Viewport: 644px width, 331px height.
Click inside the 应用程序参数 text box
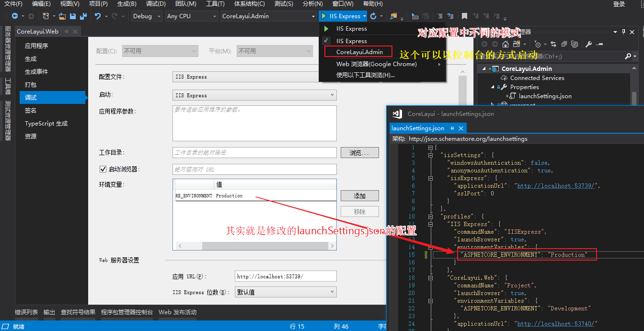pyautogui.click(x=254, y=123)
